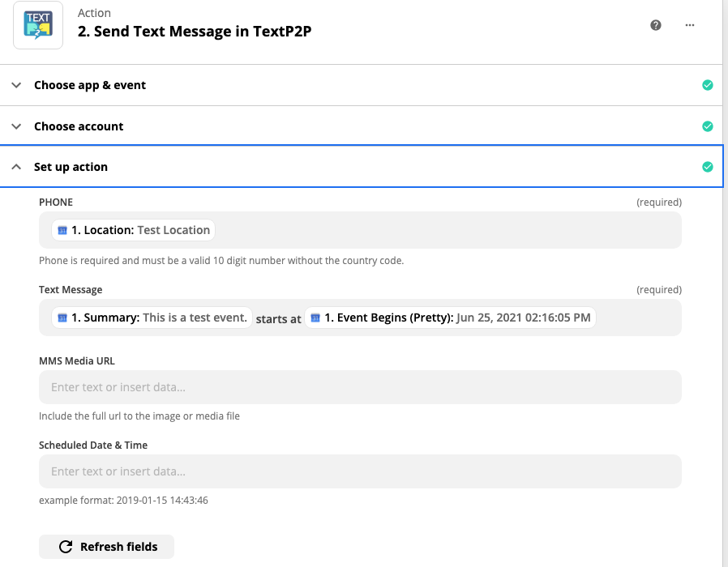The height and width of the screenshot is (567, 728).
Task: Open the Choose account section header
Action: [x=362, y=126]
